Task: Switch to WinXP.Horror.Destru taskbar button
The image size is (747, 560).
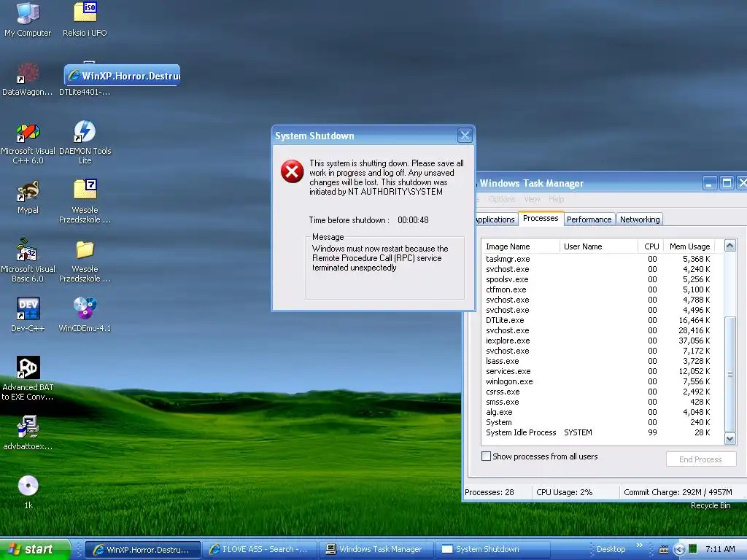Action: tap(143, 550)
